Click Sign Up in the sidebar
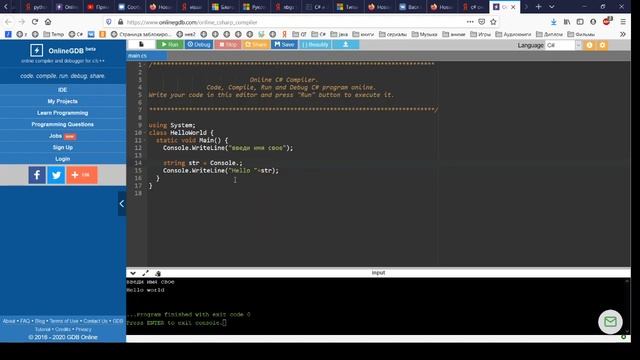This screenshot has height=360, width=640. tap(62, 147)
